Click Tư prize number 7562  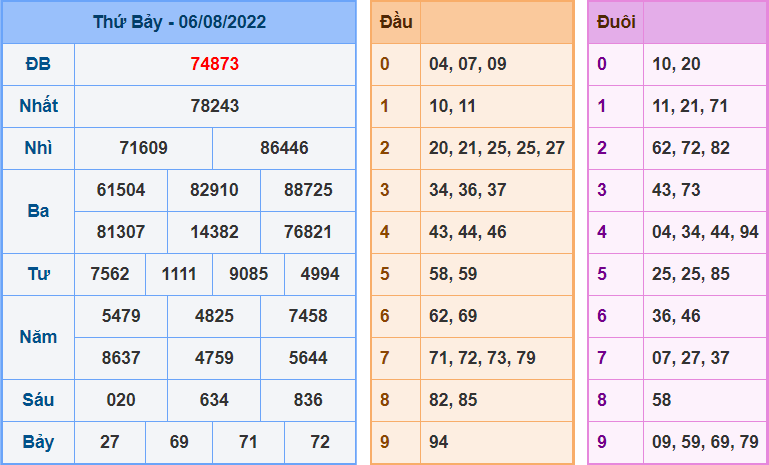(x=110, y=274)
